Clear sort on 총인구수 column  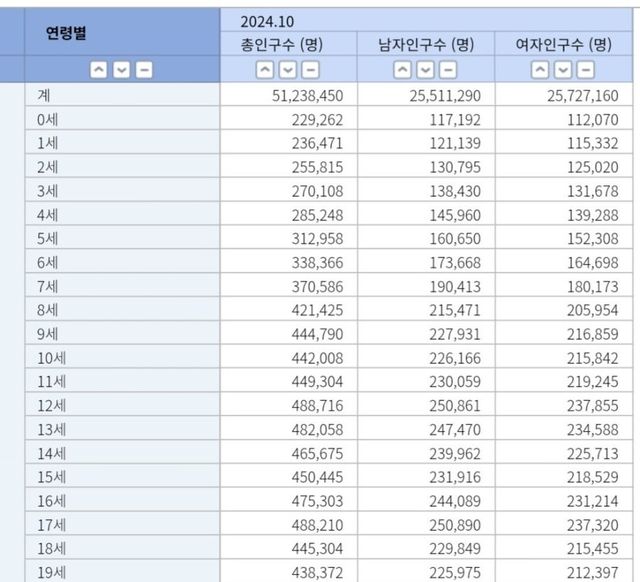tap(310, 70)
